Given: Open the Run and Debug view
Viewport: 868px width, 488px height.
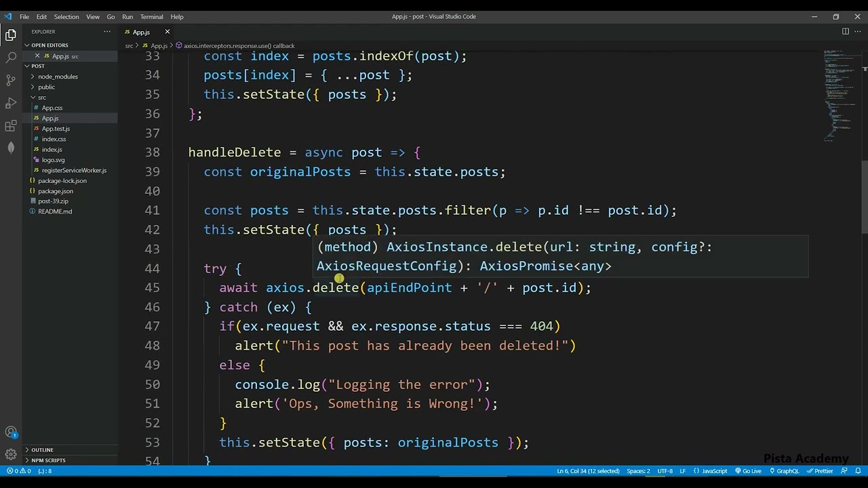Looking at the screenshot, I should pyautogui.click(x=11, y=103).
